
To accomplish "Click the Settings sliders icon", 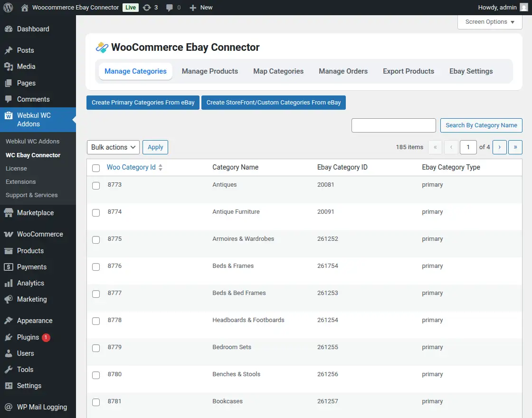I will click(x=9, y=386).
